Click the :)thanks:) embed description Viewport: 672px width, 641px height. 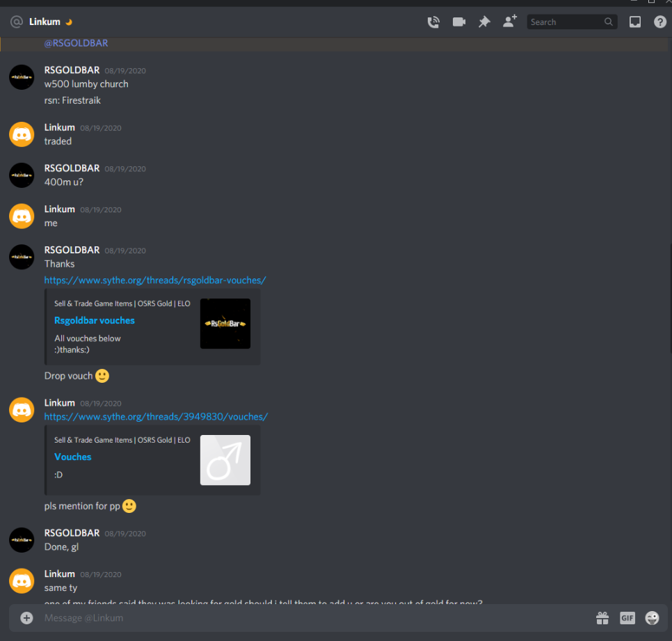pyautogui.click(x=72, y=349)
